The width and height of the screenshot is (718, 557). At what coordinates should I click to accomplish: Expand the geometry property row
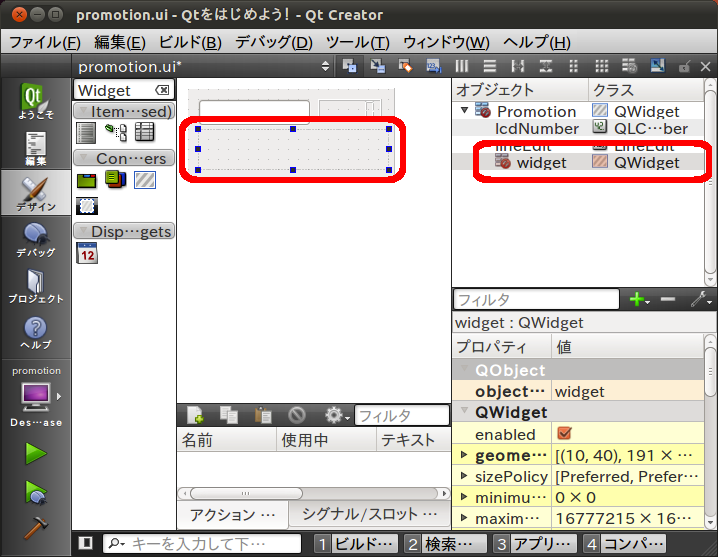[463, 455]
